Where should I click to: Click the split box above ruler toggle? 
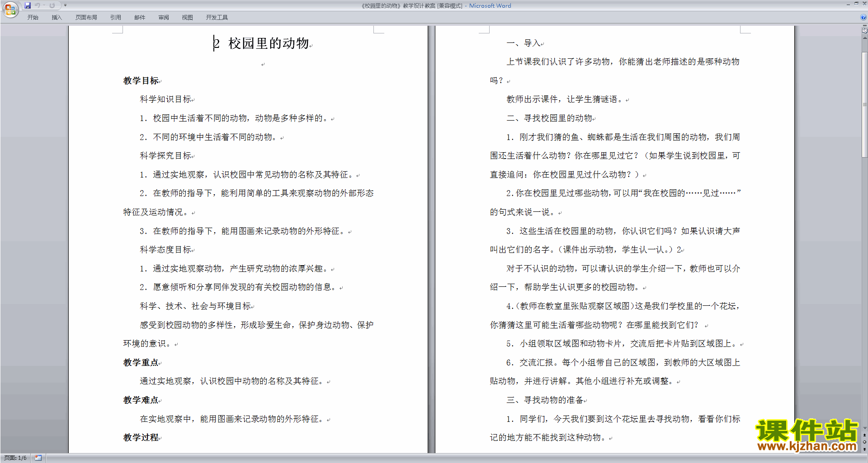pyautogui.click(x=864, y=26)
